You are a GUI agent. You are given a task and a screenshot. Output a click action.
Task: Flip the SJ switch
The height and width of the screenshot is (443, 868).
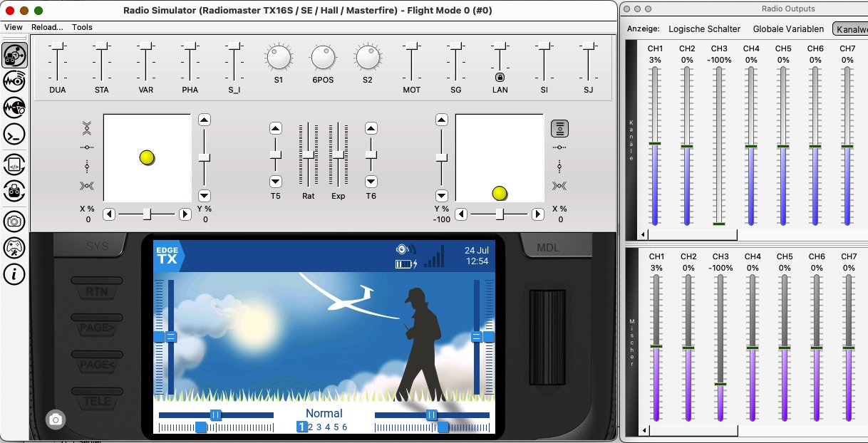pos(589,62)
